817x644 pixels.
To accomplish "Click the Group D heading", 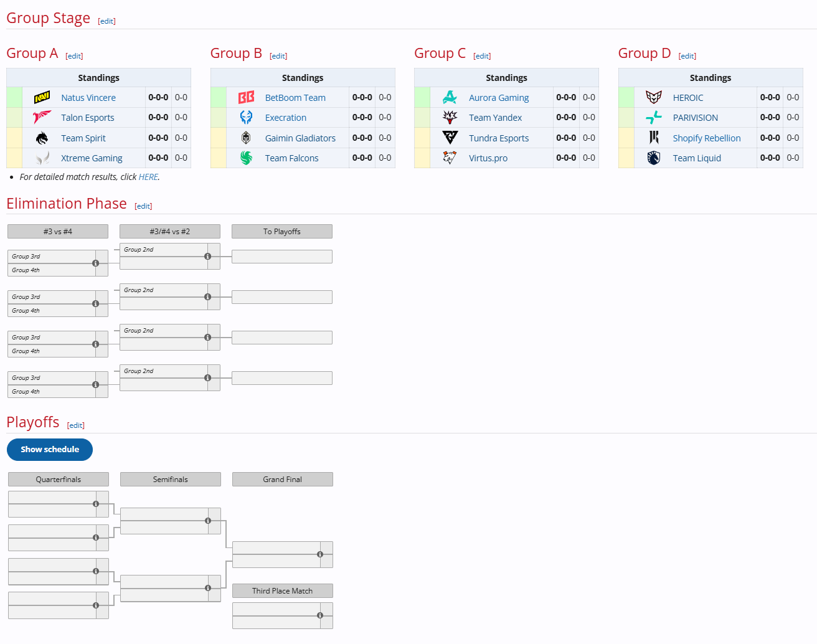I will (645, 54).
